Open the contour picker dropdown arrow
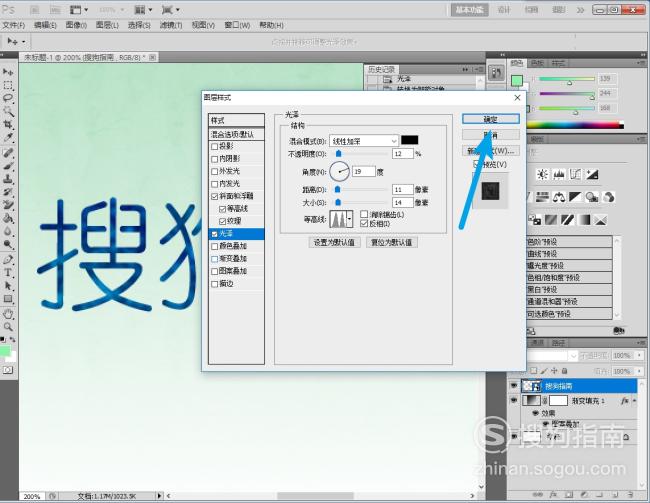 tap(350, 219)
